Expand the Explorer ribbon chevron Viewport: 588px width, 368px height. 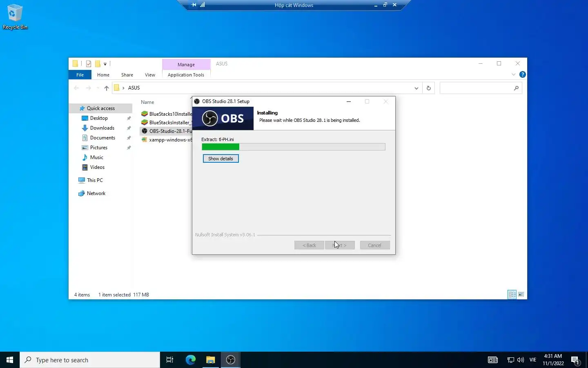(513, 74)
